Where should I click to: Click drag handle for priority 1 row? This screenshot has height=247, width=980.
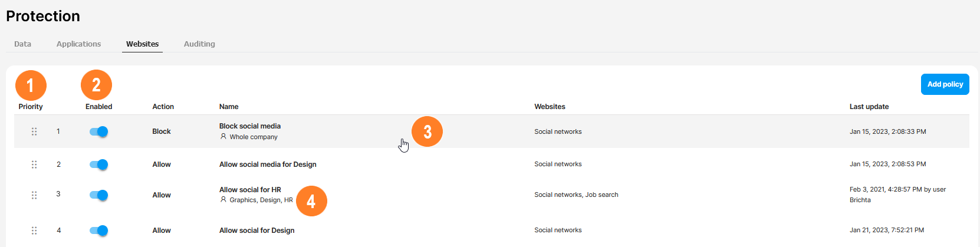pyautogui.click(x=34, y=131)
